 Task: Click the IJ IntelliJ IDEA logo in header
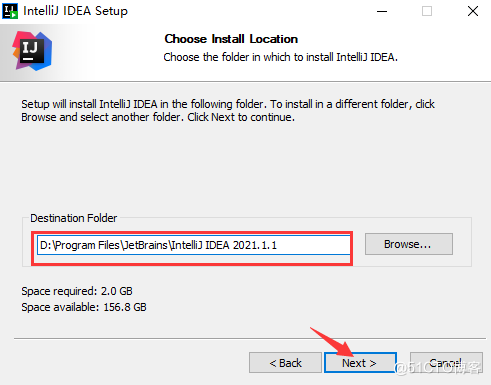pos(32,51)
